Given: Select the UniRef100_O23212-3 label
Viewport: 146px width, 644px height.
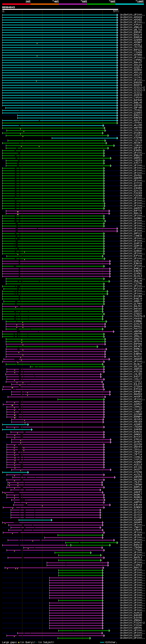Looking at the screenshot, I should click(132, 90).
